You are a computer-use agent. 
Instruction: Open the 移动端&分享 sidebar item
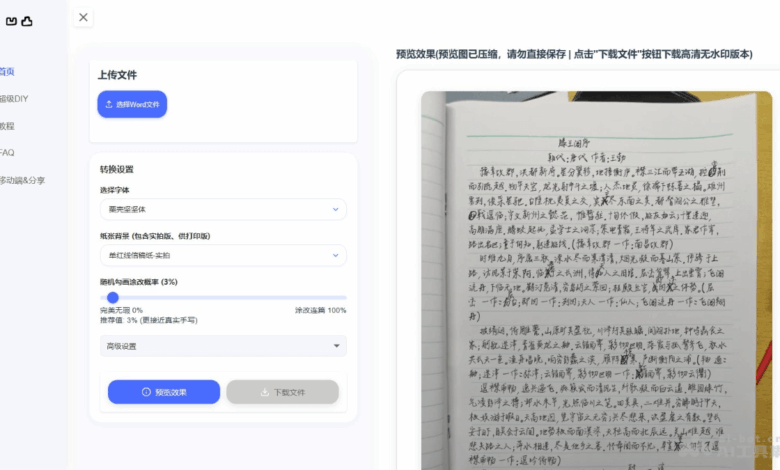tap(22, 180)
